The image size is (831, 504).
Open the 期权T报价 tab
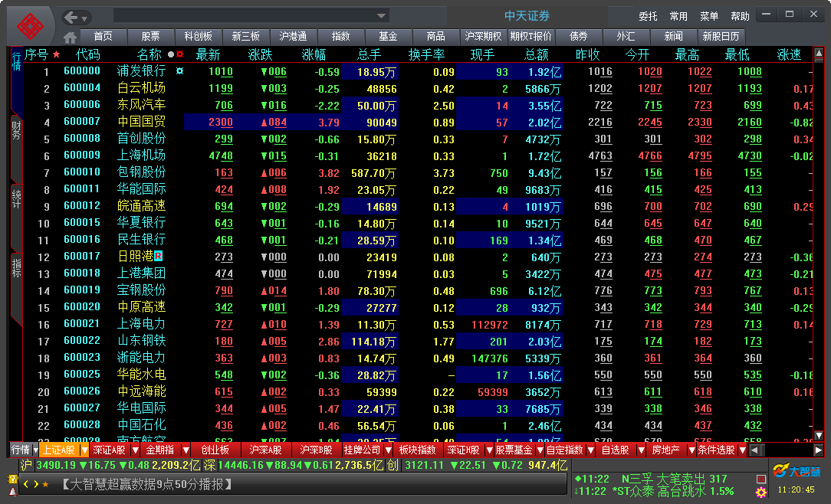(x=531, y=37)
